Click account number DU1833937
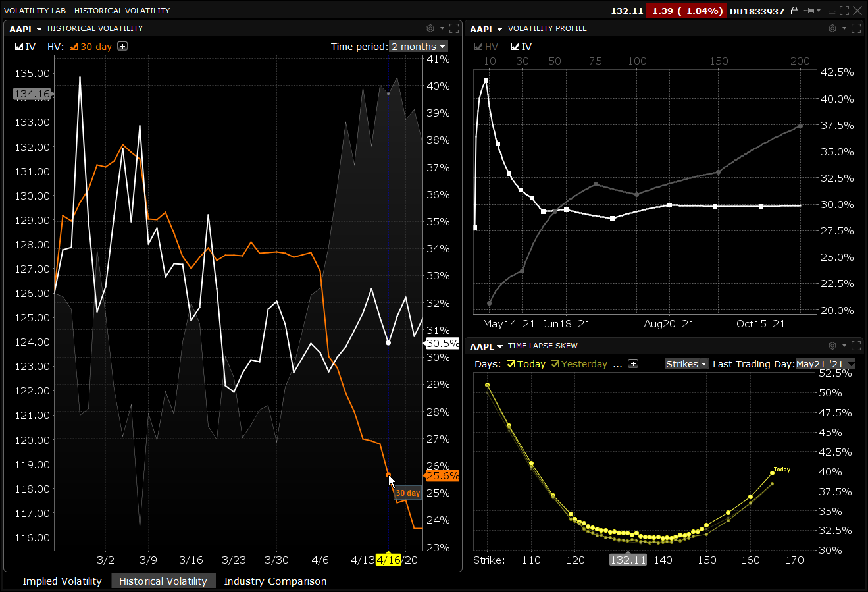868x592 pixels. click(757, 11)
